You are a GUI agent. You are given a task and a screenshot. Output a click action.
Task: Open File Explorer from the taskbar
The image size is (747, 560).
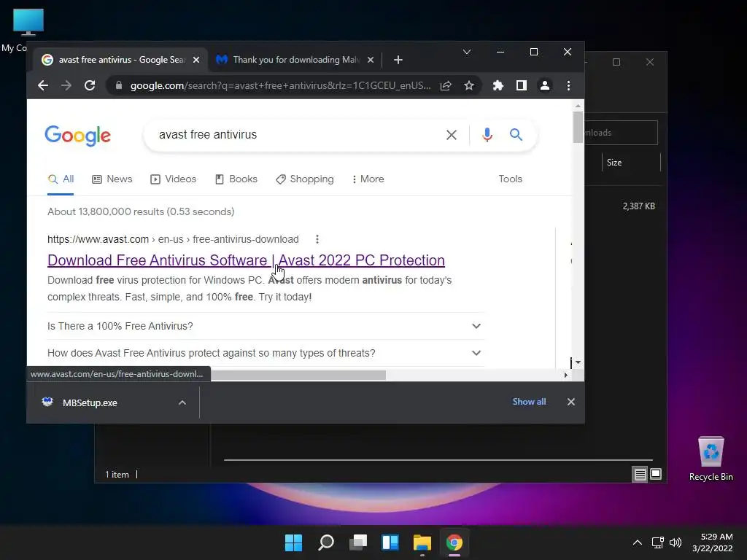[422, 542]
